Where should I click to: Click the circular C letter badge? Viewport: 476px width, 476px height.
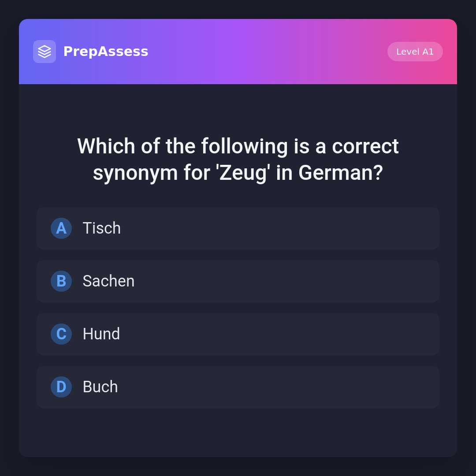click(61, 334)
